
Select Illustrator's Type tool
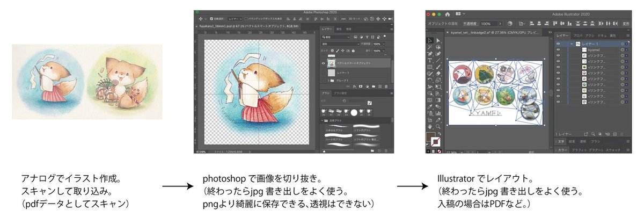[x=429, y=60]
